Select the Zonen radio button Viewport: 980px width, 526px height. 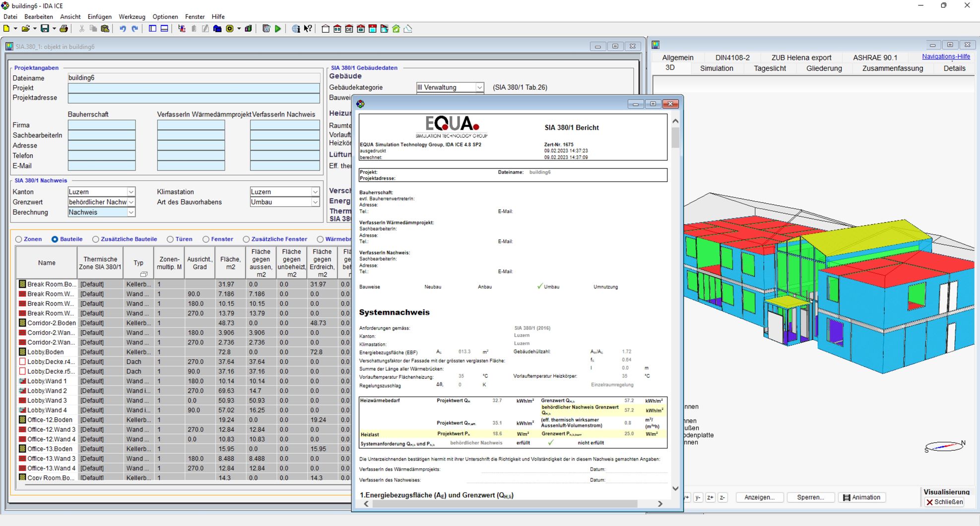coord(19,239)
